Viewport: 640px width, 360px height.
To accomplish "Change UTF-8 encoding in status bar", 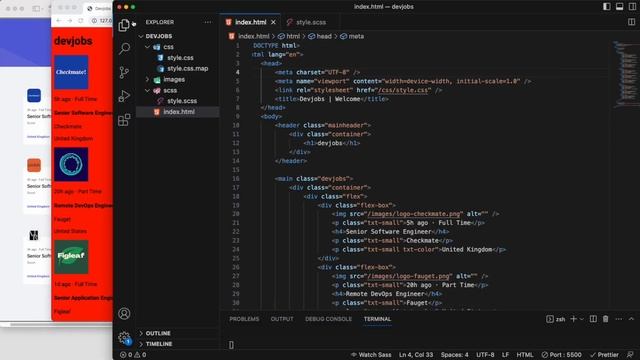I will click(x=485, y=355).
